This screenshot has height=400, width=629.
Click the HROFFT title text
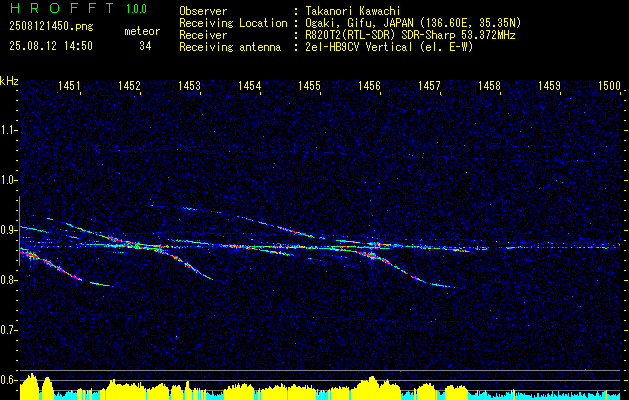(62, 8)
